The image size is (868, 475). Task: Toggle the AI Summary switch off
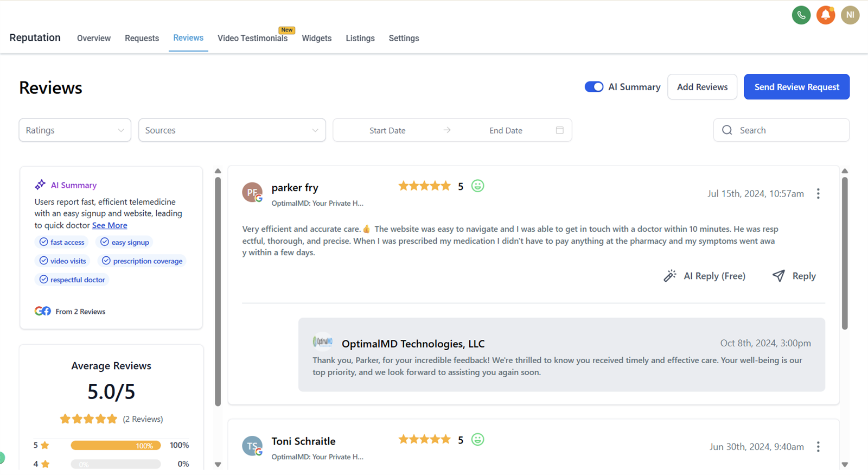pos(594,87)
